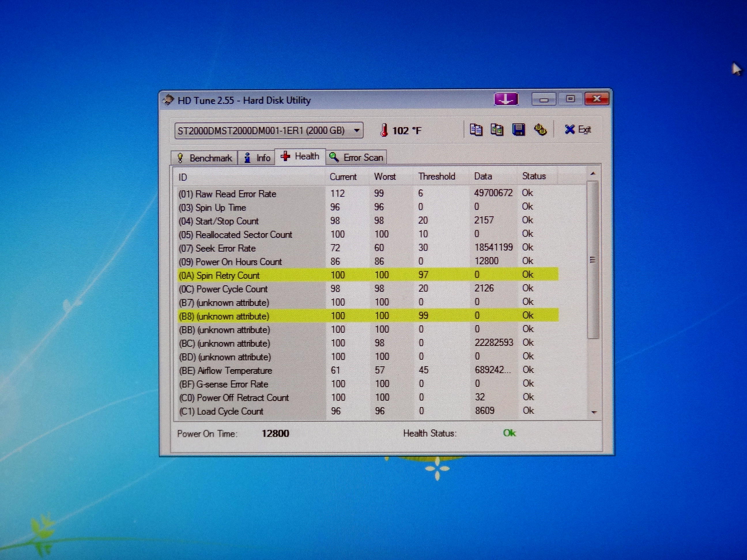The width and height of the screenshot is (747, 560).
Task: Click the list scroll up arrow
Action: point(593,174)
